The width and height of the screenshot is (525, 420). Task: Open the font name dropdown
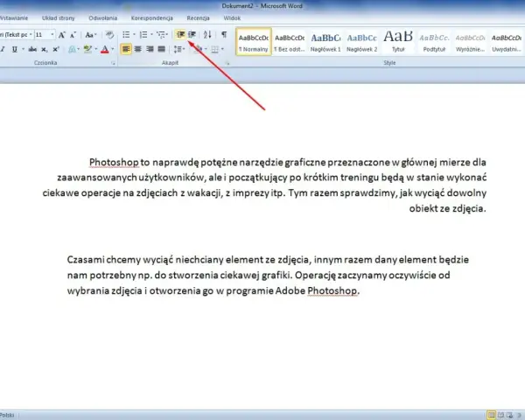(31, 35)
